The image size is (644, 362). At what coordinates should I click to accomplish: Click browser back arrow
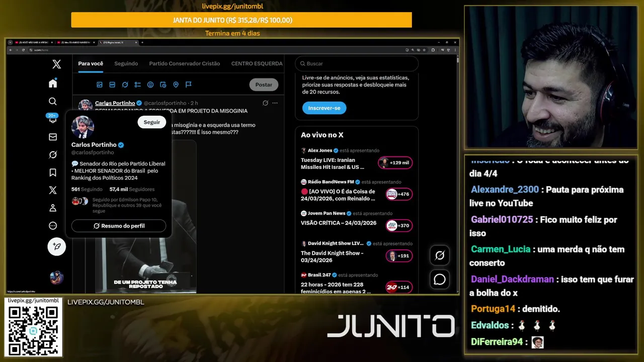[x=11, y=50]
